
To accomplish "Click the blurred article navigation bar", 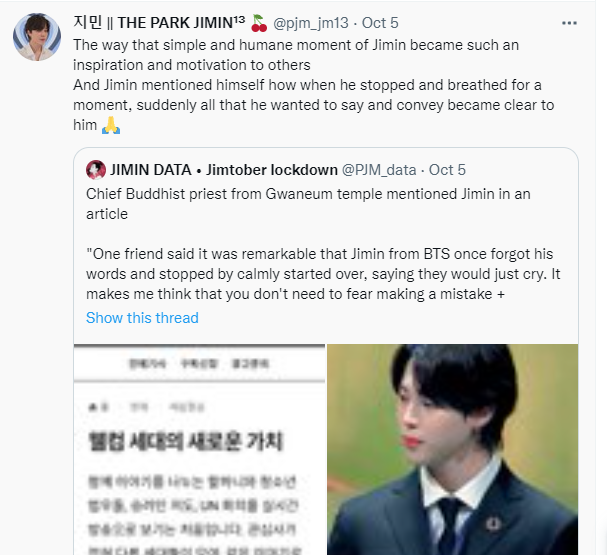I will pos(199,363).
